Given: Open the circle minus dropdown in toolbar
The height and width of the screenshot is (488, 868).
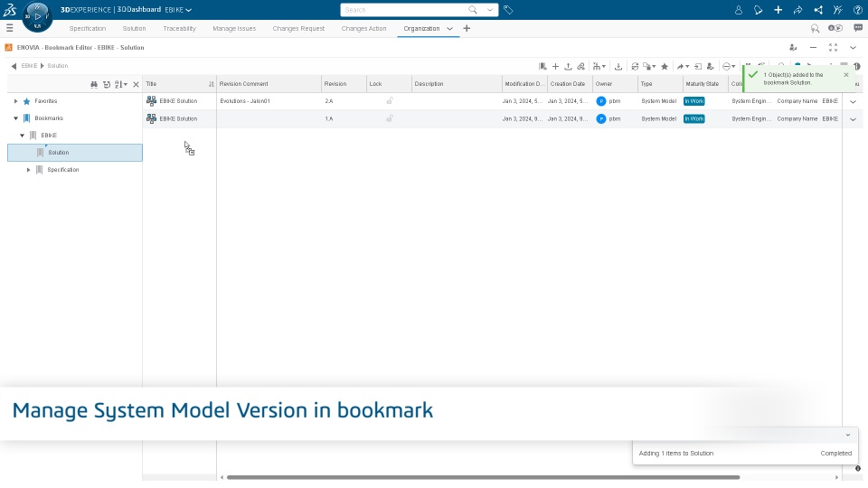Looking at the screenshot, I should tap(729, 66).
